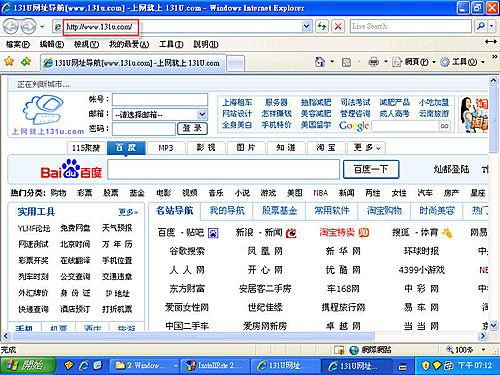Click the 百度一下 search button
Image resolution: width=500 pixels, height=375 pixels.
click(x=371, y=169)
